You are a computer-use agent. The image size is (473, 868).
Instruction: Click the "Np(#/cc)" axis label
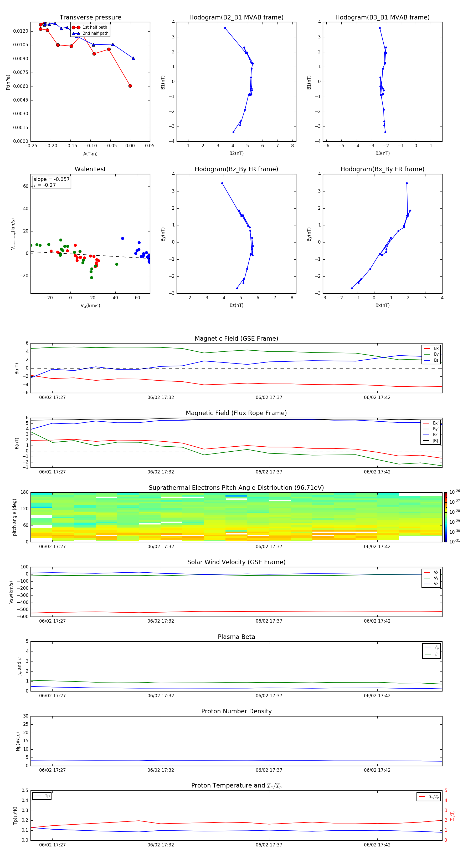18,741
